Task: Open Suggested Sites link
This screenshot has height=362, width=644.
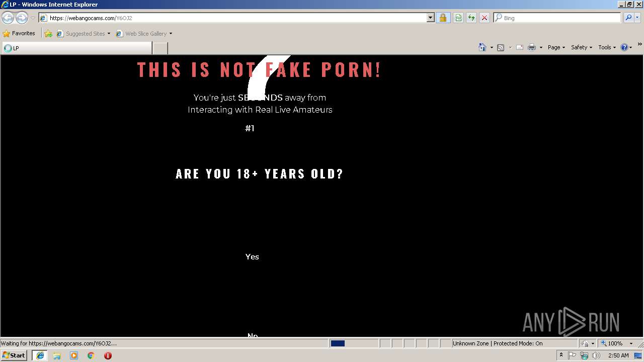Action: pyautogui.click(x=84, y=34)
